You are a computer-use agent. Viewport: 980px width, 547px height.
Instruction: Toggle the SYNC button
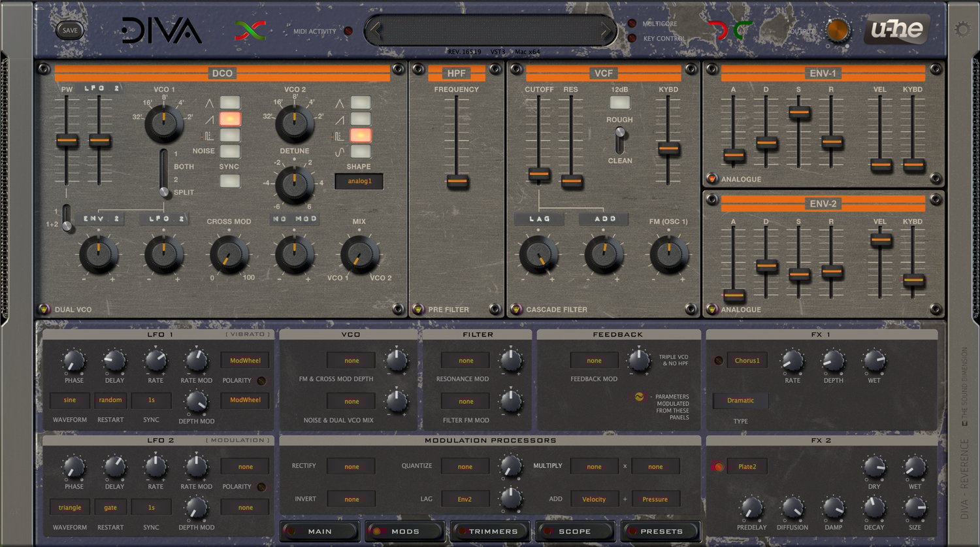230,181
